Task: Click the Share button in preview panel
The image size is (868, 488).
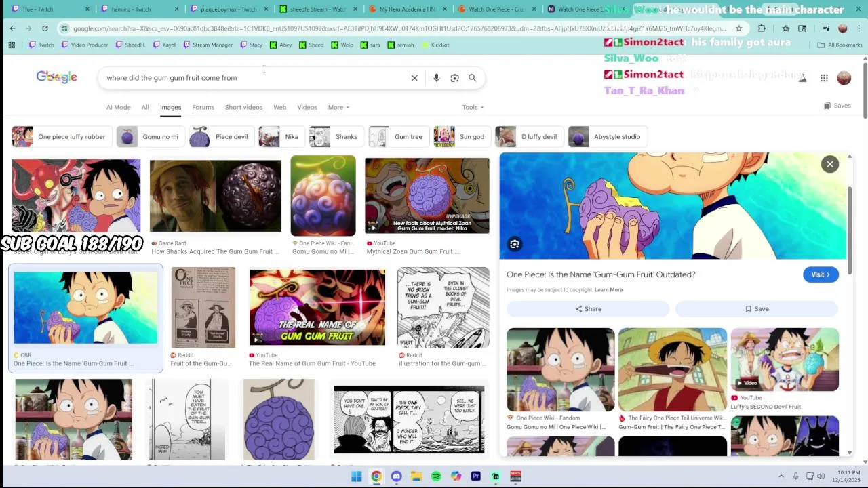Action: pos(588,309)
